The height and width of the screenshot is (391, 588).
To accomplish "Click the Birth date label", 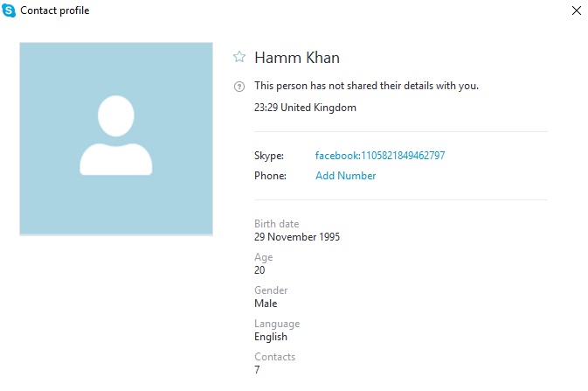I will click(276, 224).
